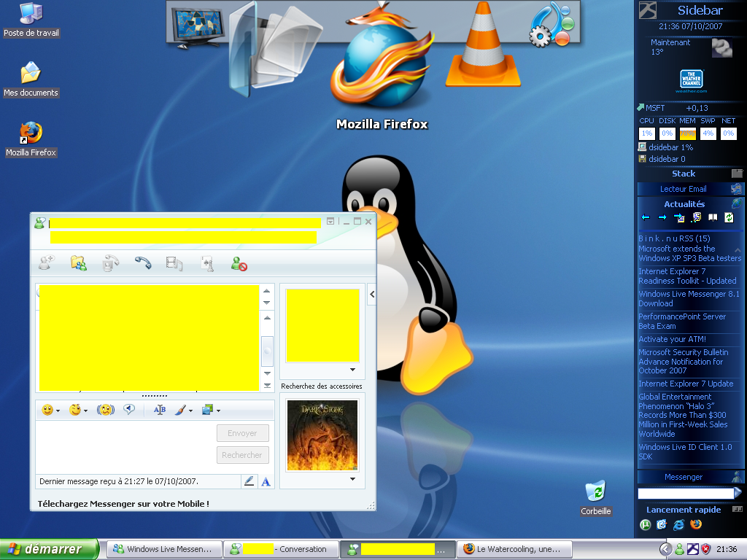Expand the winks dropdown menu
The image size is (747, 560).
pos(85,411)
